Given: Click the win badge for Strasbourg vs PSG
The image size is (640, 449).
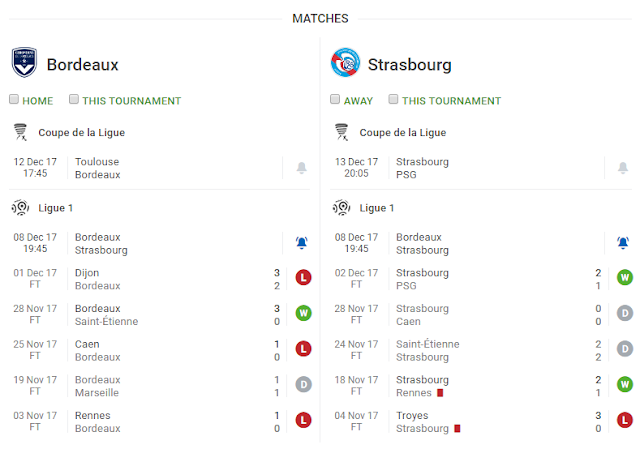Looking at the screenshot, I should (x=624, y=278).
